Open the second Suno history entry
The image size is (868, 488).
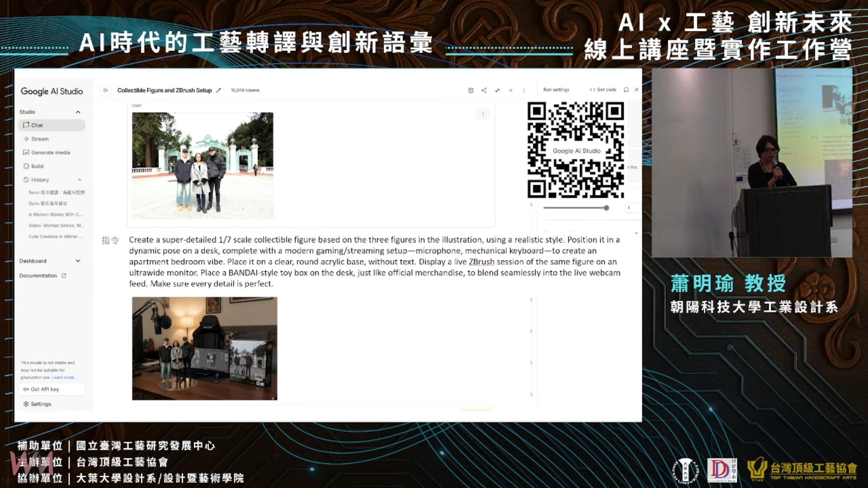[x=48, y=203]
